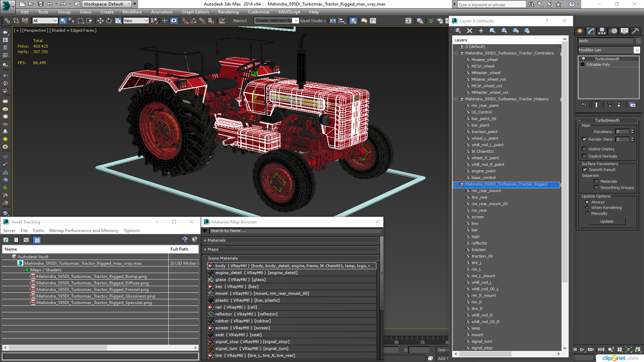Click Select Highlighted Objects and Layers icon
The height and width of the screenshot is (362, 644).
[x=492, y=31]
